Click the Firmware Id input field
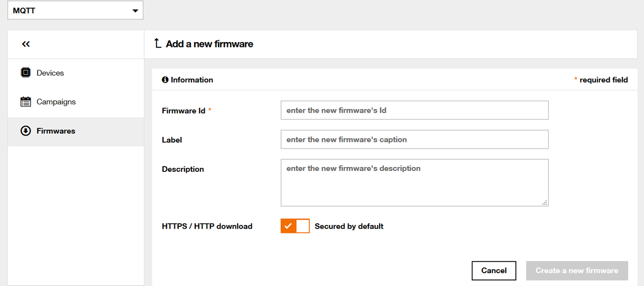The width and height of the screenshot is (644, 286). click(x=414, y=110)
